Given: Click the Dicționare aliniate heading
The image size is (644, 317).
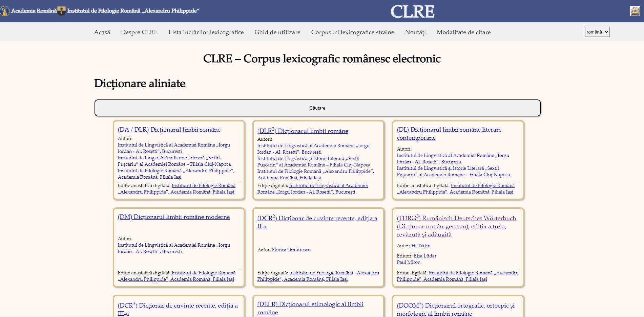Looking at the screenshot, I should click(x=140, y=83).
